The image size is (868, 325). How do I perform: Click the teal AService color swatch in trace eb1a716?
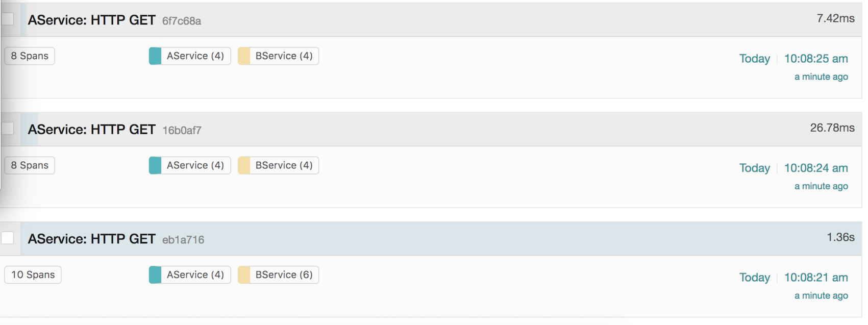click(155, 275)
